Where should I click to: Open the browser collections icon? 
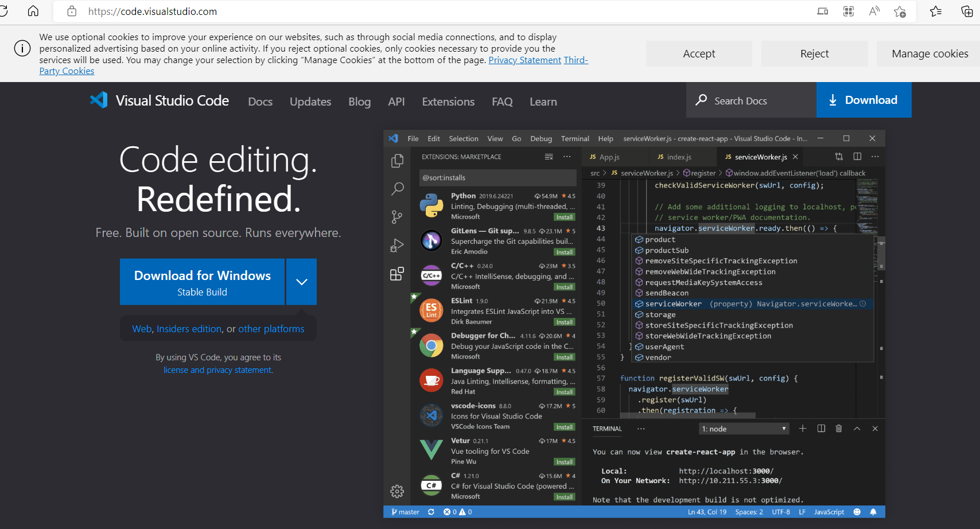click(x=967, y=11)
